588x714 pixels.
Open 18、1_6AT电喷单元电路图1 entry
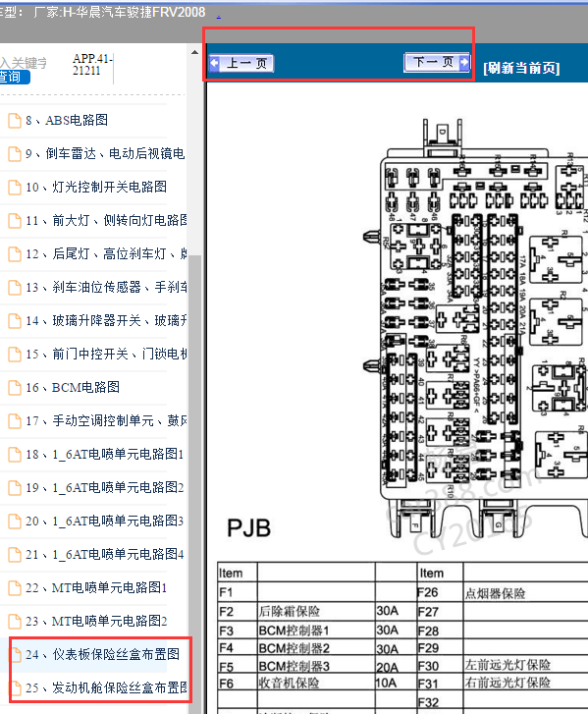coord(105,454)
